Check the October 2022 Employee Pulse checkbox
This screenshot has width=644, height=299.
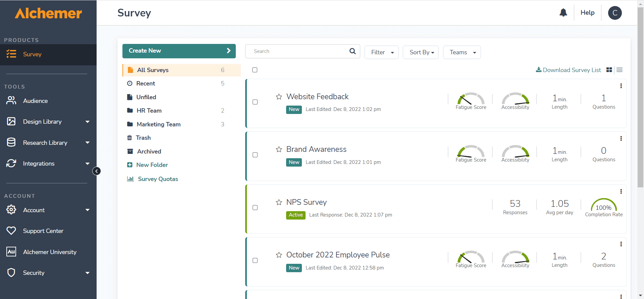[x=255, y=260]
